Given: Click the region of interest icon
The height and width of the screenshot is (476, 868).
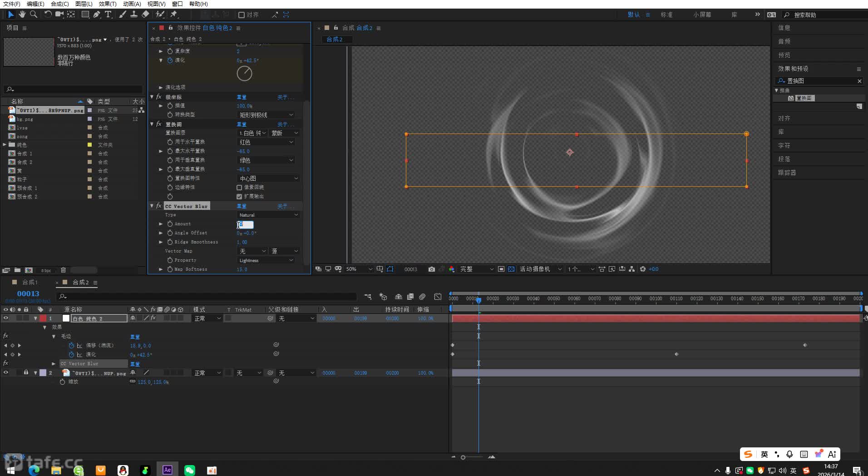Looking at the screenshot, I should pyautogui.click(x=501, y=269).
